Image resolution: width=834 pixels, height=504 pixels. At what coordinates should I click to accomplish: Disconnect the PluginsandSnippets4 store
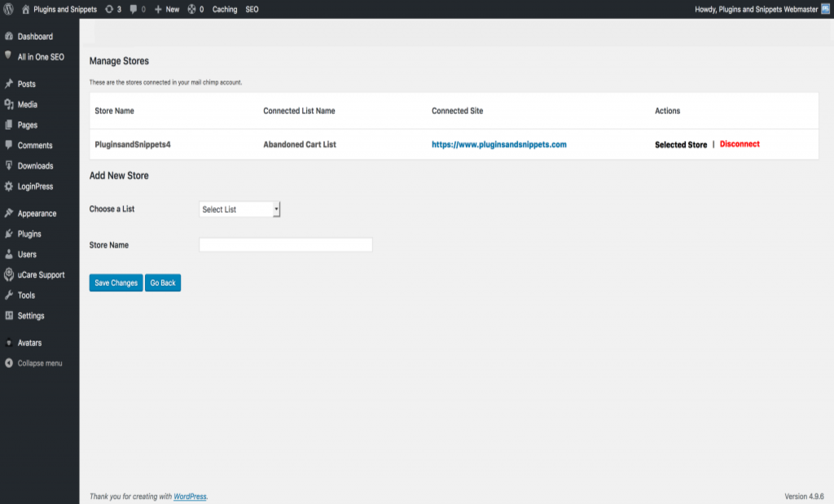pos(738,143)
